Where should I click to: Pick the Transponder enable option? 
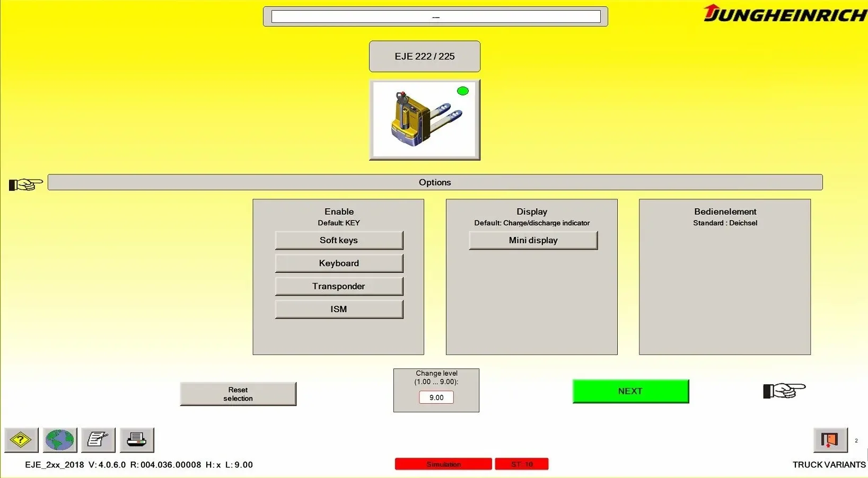(339, 286)
